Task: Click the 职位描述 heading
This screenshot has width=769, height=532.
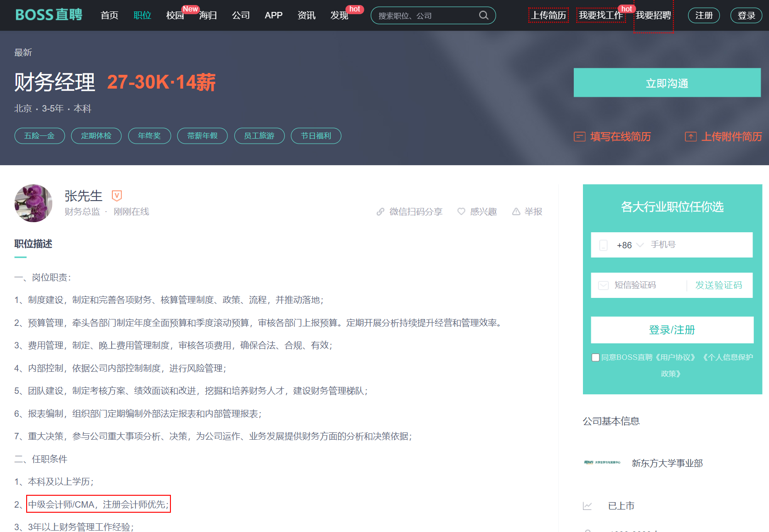Action: click(x=33, y=244)
